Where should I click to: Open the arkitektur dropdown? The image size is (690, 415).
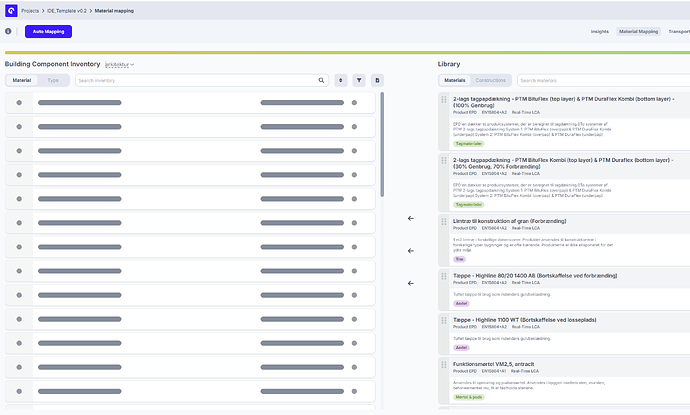click(119, 65)
